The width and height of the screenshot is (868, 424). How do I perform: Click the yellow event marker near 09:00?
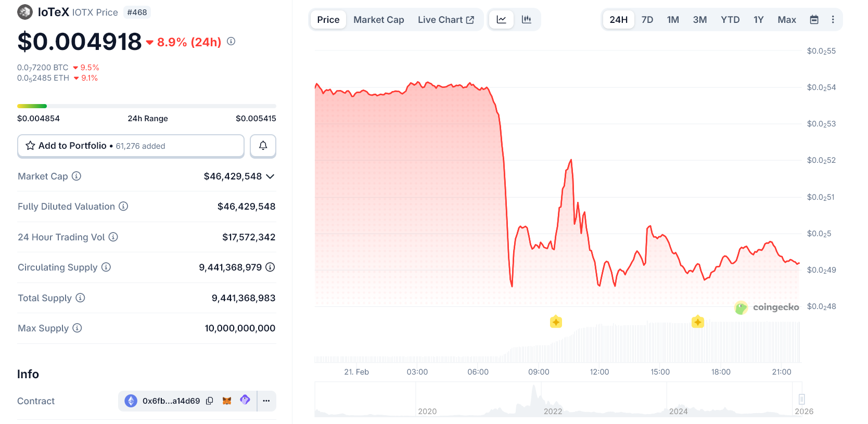(x=556, y=322)
